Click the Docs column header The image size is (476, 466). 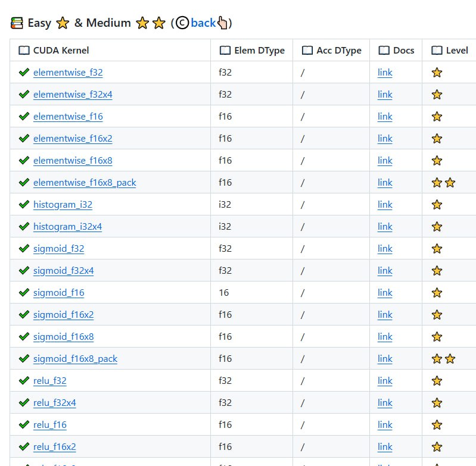pyautogui.click(x=403, y=51)
